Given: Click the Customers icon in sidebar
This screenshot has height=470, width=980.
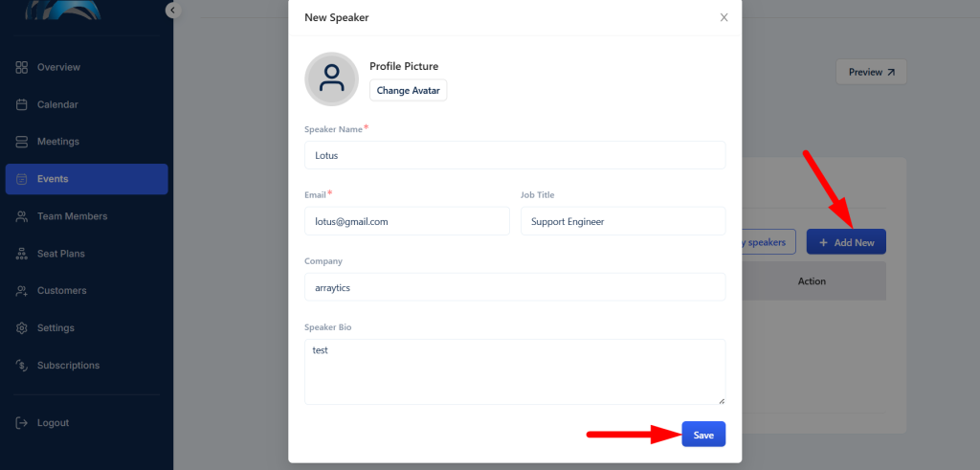Looking at the screenshot, I should (x=22, y=291).
